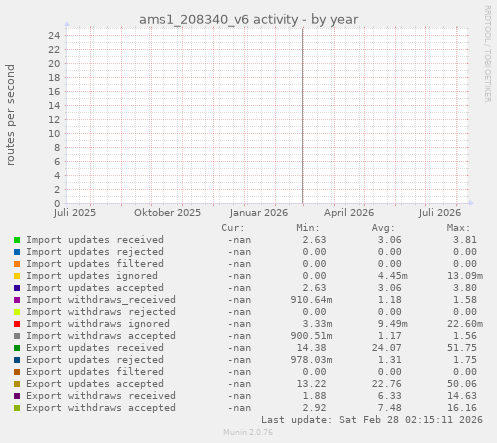Select the 'Export withdraws received' legend label
This screenshot has height=443, width=497.
[101, 396]
